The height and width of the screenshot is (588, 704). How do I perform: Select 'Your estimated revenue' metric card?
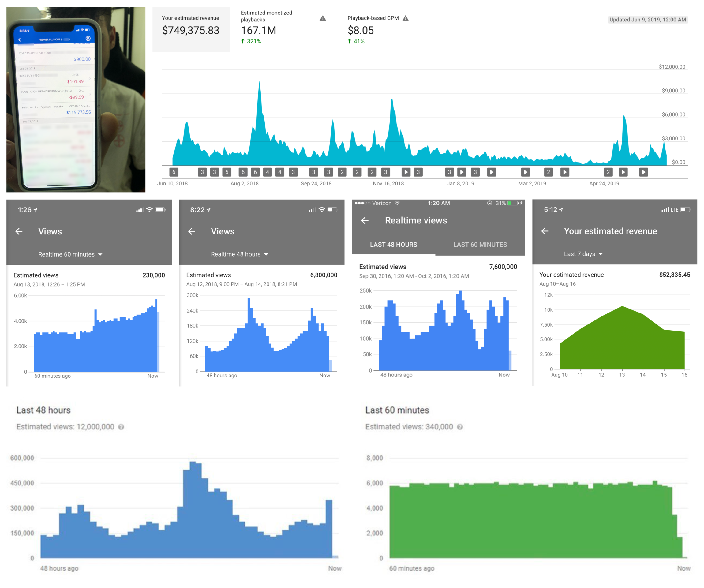(191, 29)
